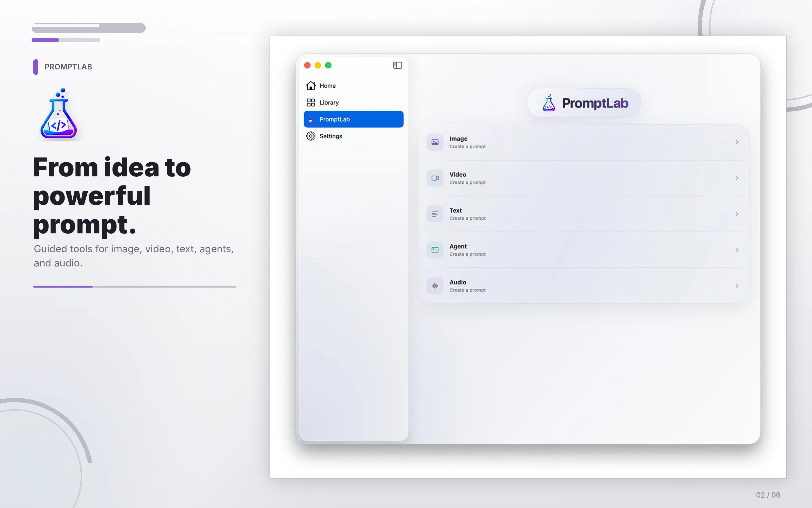Viewport: 812px width, 508px height.
Task: Click the Home house icon
Action: (311, 86)
